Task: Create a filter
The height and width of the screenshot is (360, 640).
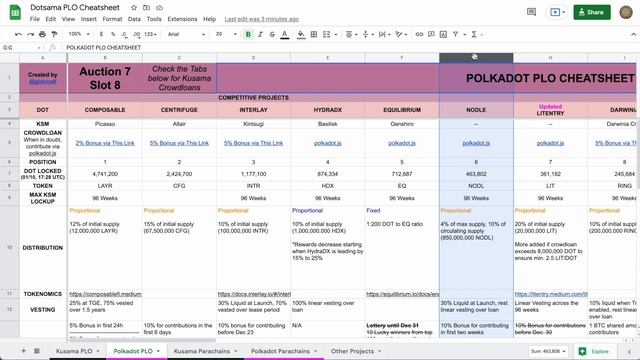Action: tap(456, 35)
